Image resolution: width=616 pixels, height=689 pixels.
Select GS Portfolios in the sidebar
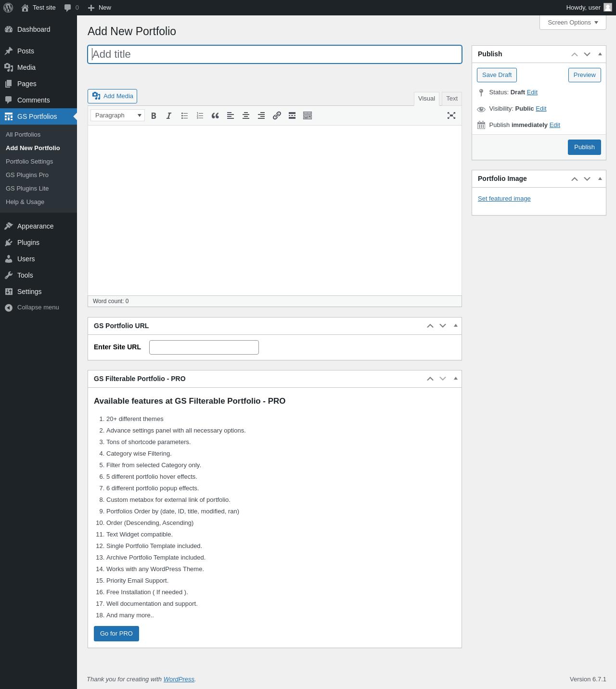pyautogui.click(x=38, y=116)
